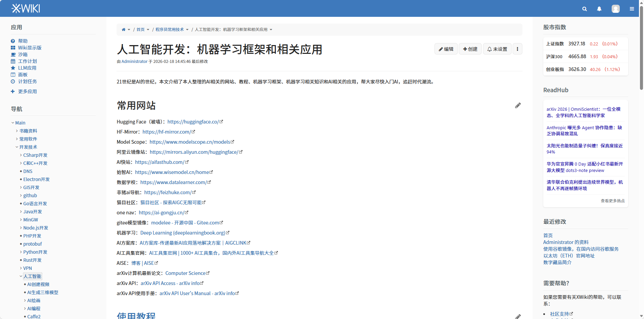The width and height of the screenshot is (644, 319).
Task: Collapse the 开发技术 tree node
Action: [17, 147]
